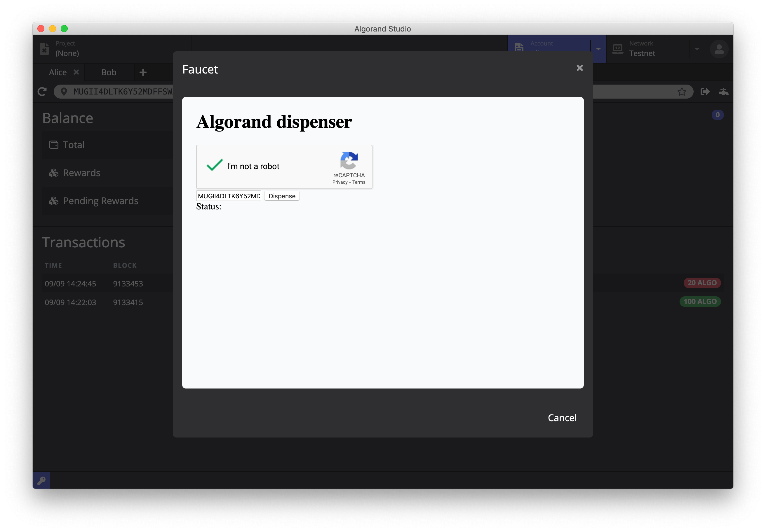
Task: Select the 100 ALGO transaction badge
Action: pos(700,301)
